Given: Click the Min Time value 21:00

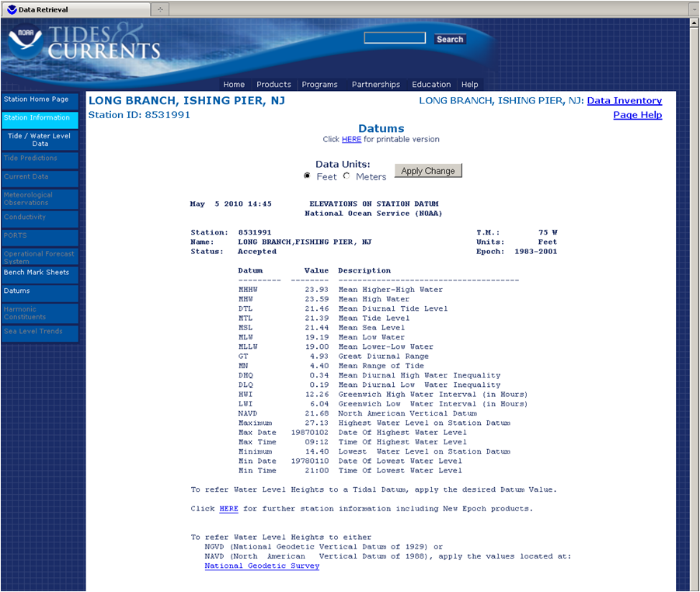Looking at the screenshot, I should click(316, 471).
